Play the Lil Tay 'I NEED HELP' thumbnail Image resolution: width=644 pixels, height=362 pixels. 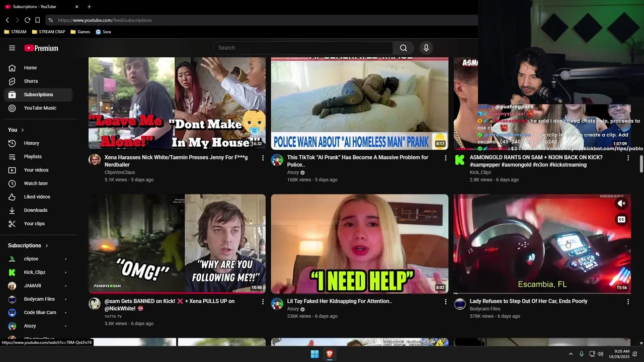pos(360,244)
